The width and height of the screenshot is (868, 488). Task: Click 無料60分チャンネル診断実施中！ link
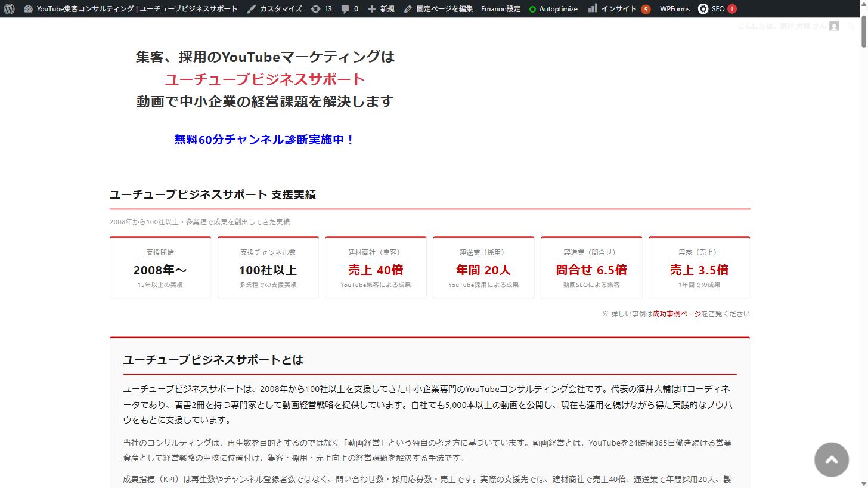[x=265, y=140]
